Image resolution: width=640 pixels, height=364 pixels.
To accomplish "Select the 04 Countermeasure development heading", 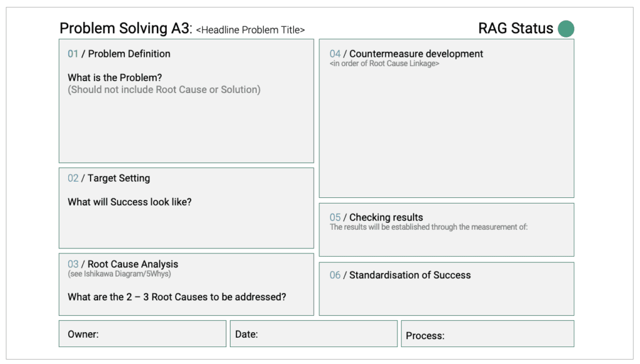I will [x=406, y=54].
